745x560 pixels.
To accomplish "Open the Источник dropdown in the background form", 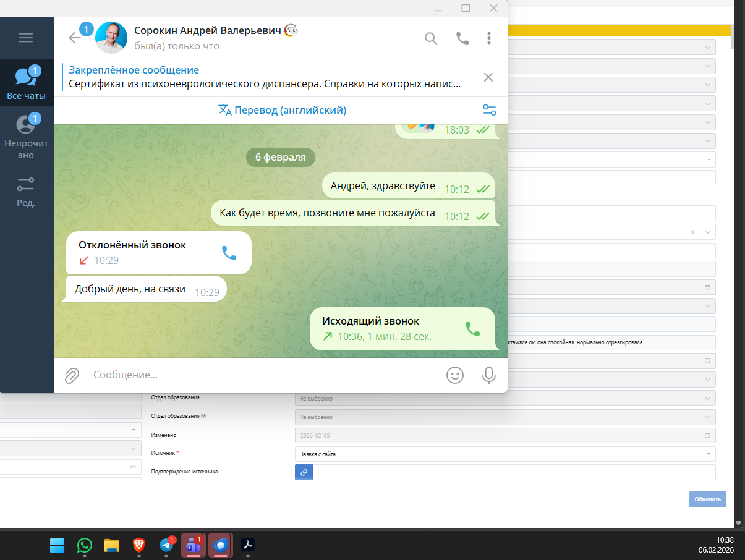I will [x=505, y=454].
